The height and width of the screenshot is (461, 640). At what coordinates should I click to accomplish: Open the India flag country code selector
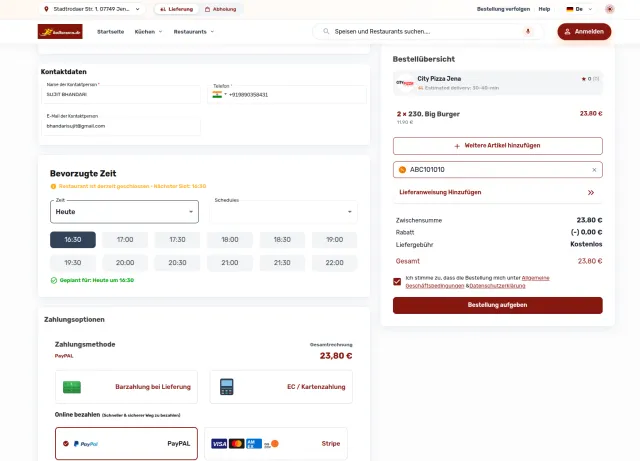point(219,94)
